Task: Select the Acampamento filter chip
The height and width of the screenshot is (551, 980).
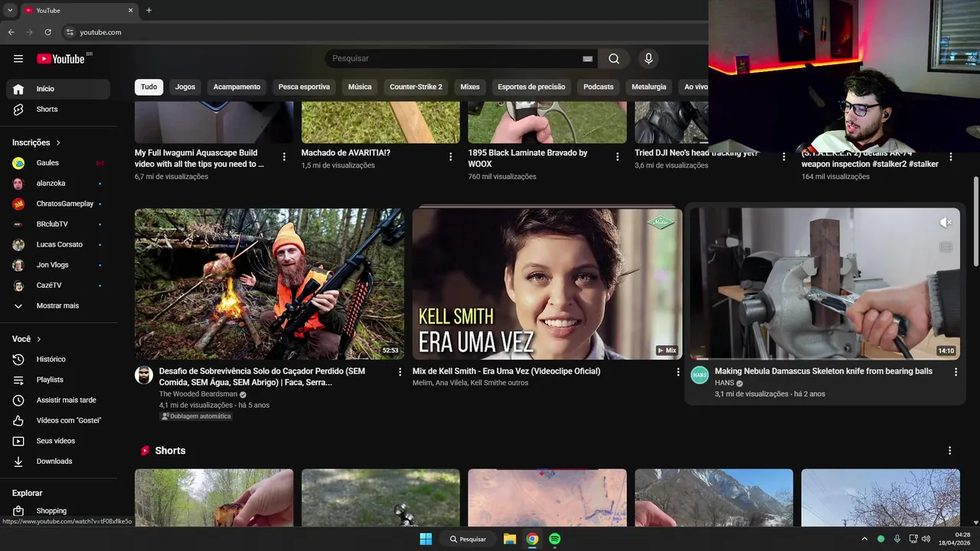Action: [237, 86]
